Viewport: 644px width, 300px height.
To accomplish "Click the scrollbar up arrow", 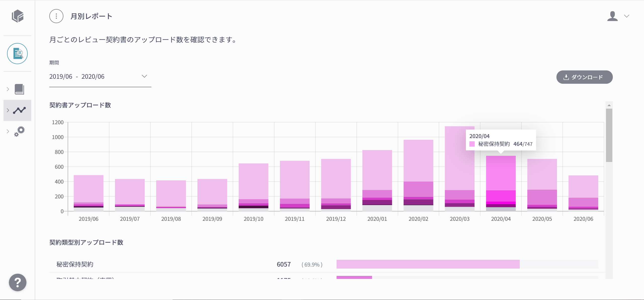I will (609, 105).
